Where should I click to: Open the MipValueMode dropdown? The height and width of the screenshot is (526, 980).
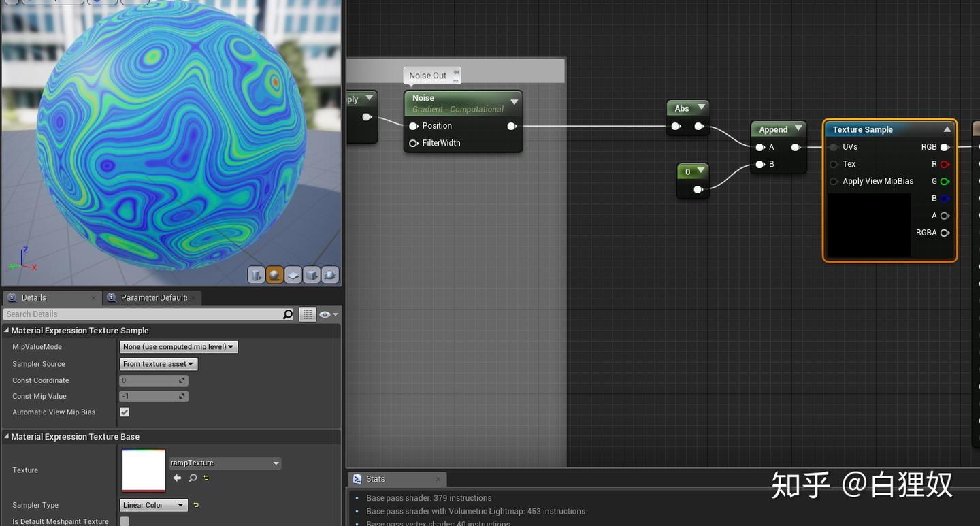178,346
